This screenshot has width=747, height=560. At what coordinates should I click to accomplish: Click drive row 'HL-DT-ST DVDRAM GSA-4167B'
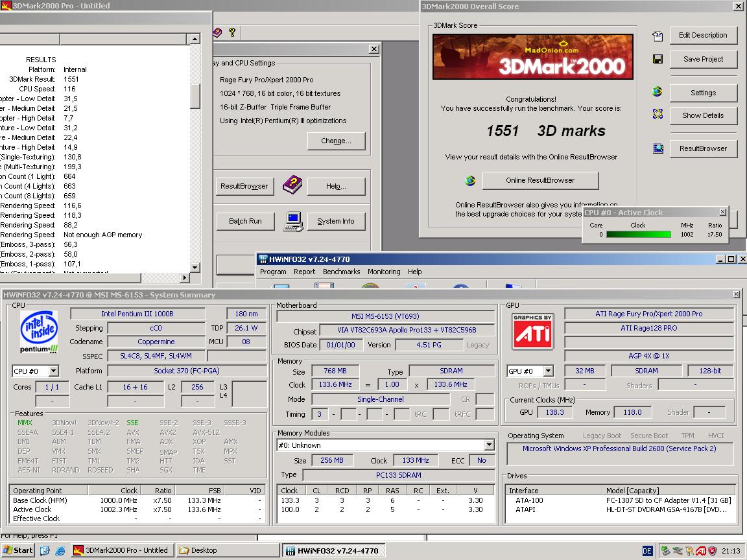[x=621, y=509]
